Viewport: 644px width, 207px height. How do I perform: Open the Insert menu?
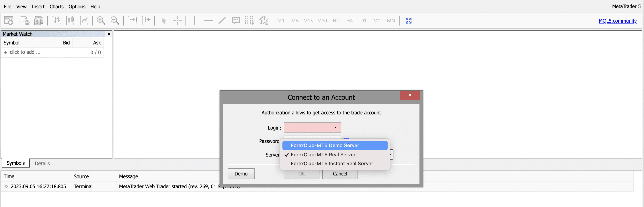click(x=38, y=7)
